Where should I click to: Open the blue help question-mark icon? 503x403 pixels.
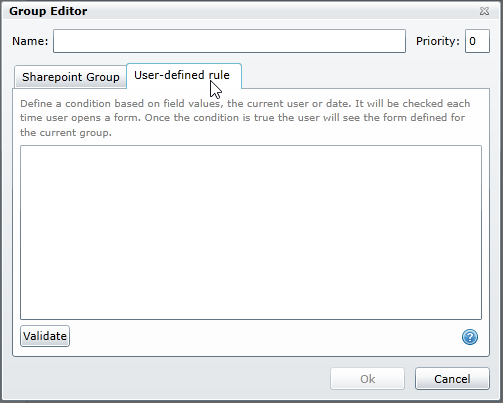point(470,337)
